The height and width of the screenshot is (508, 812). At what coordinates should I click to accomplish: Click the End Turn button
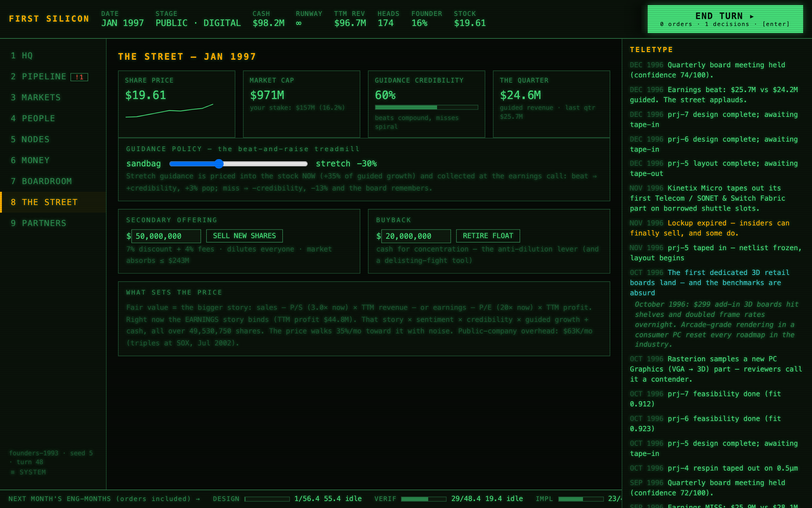coord(725,19)
